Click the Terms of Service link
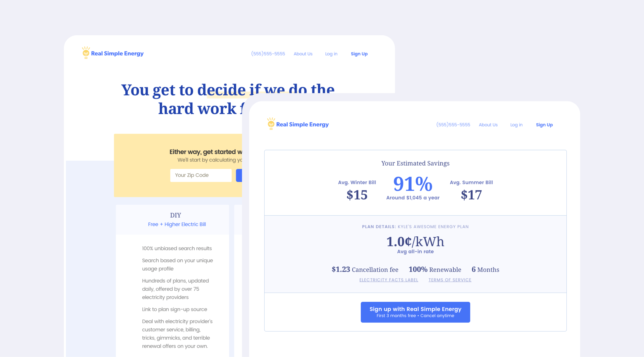Viewport: 644px width, 357px height. [450, 280]
